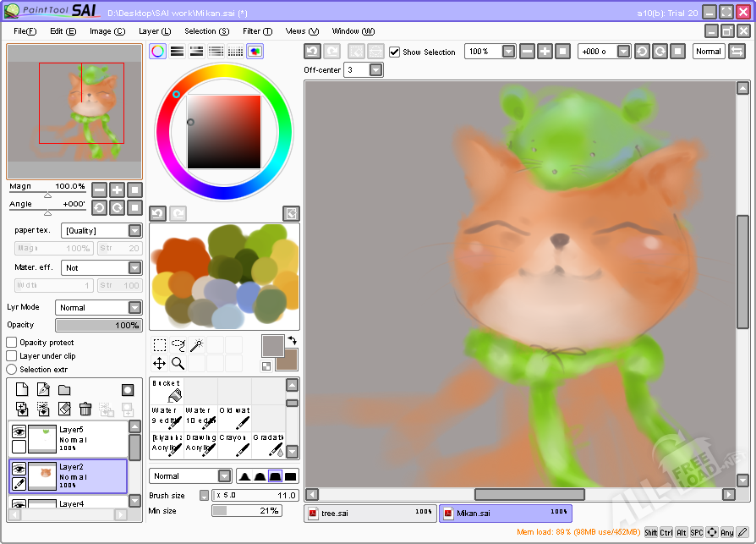
Task: Choose the Magic Wand selection tool
Action: (x=197, y=345)
